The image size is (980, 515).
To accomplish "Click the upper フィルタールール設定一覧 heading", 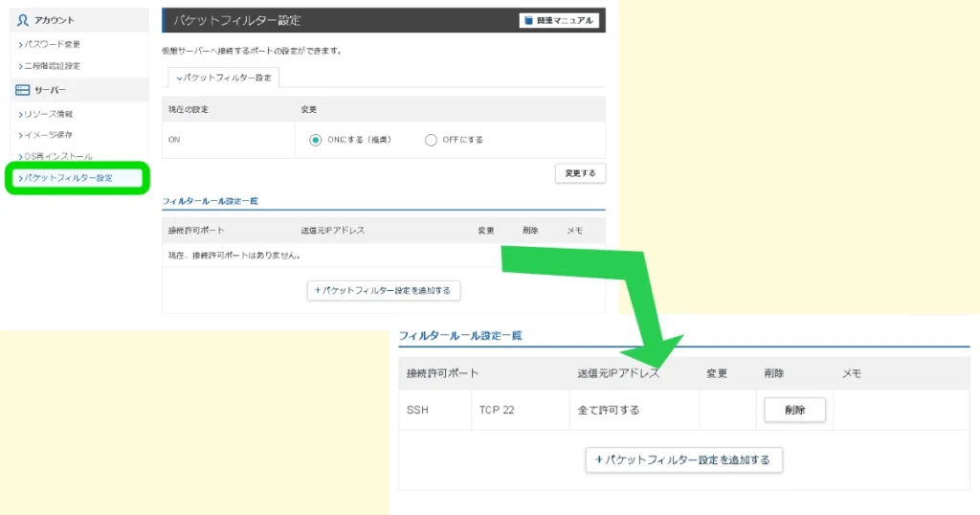I will tap(210, 201).
